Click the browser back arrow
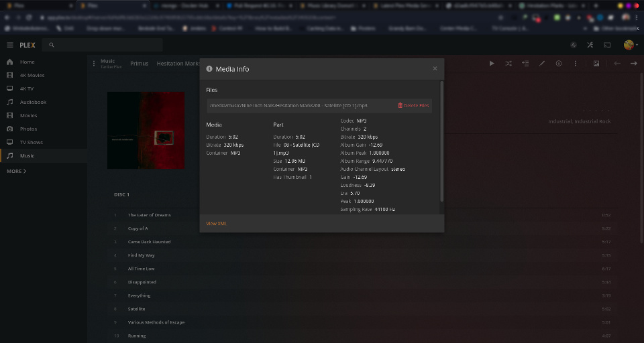 pos(7,17)
